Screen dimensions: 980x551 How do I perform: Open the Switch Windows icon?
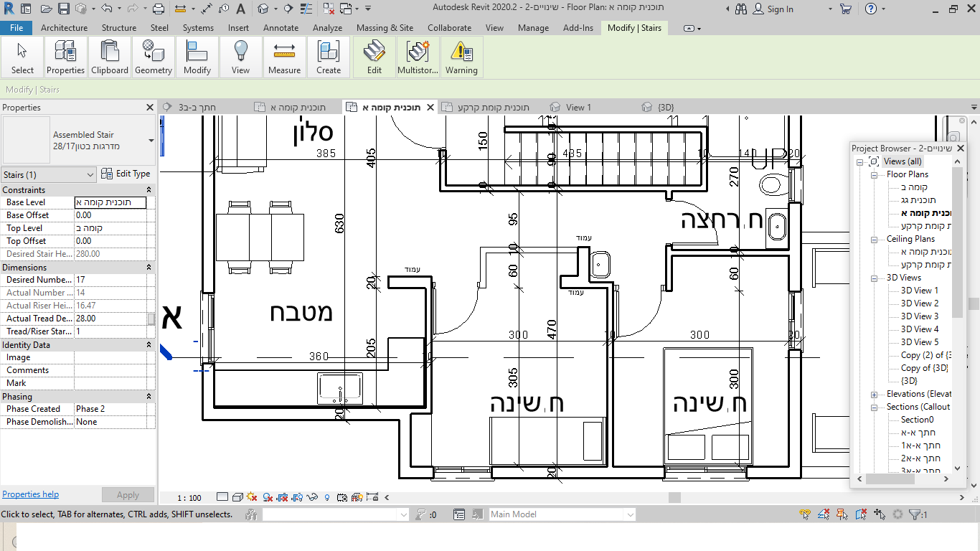[347, 9]
